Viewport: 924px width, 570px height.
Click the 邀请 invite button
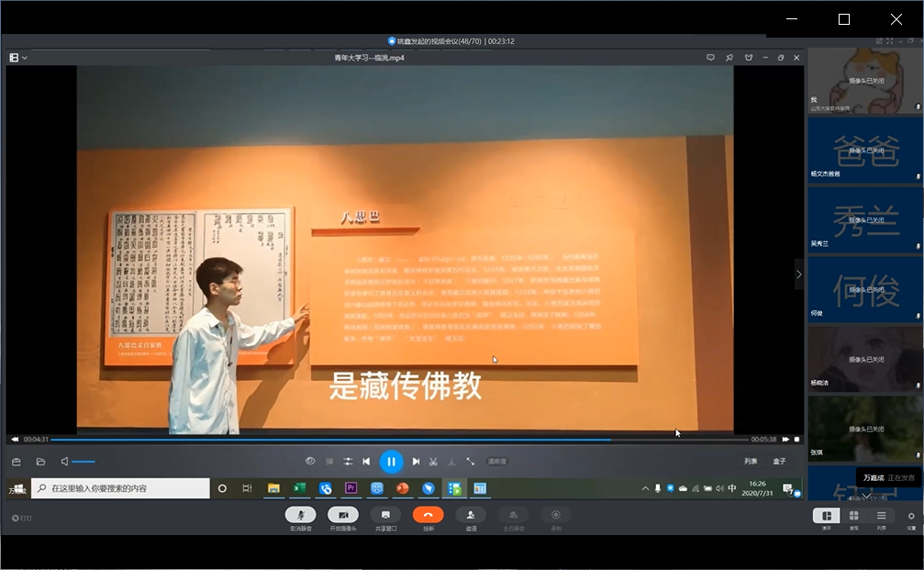coord(470,516)
